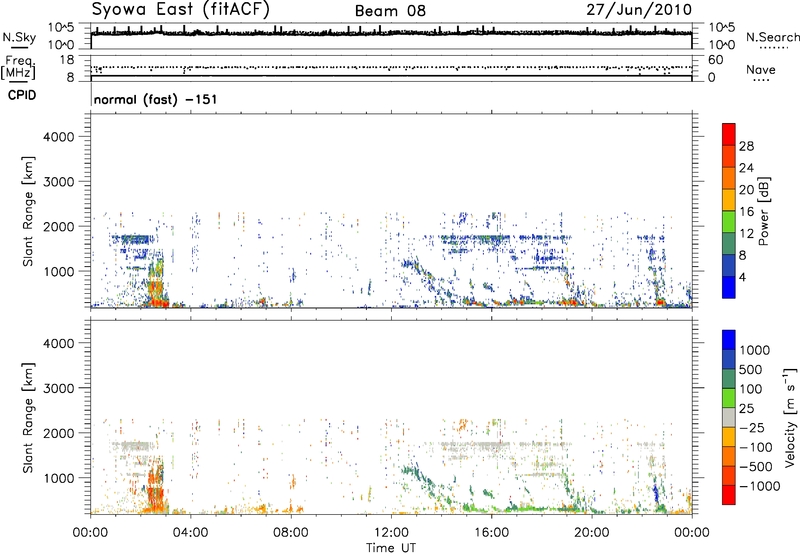This screenshot has height=554, width=800.
Task: Click the 04:00 time axis tick label
Action: 190,533
